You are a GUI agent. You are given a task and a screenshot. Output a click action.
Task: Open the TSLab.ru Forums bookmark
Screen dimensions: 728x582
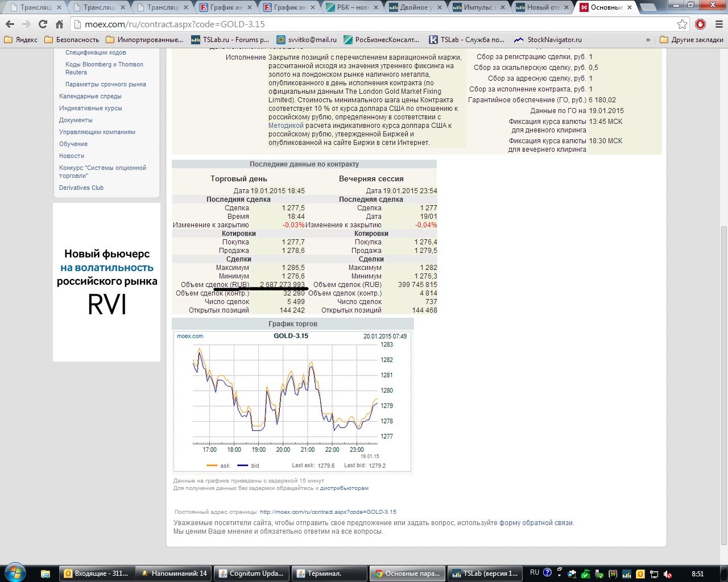[x=230, y=40]
